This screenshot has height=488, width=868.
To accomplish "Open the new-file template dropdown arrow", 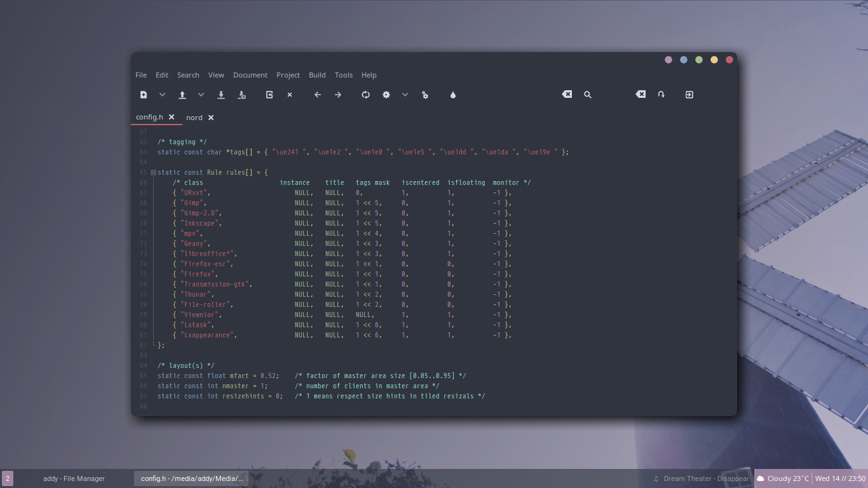I will [162, 95].
